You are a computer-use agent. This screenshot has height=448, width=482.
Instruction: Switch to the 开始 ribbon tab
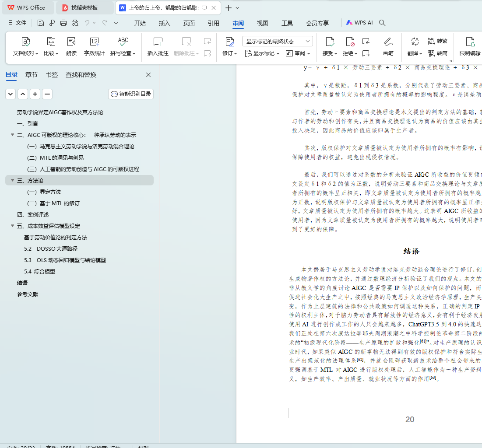tap(140, 23)
